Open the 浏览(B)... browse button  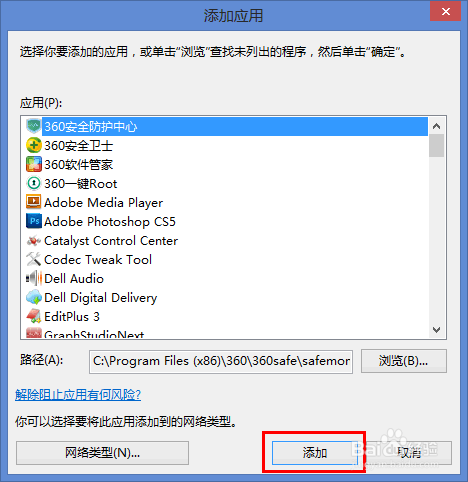tap(404, 361)
